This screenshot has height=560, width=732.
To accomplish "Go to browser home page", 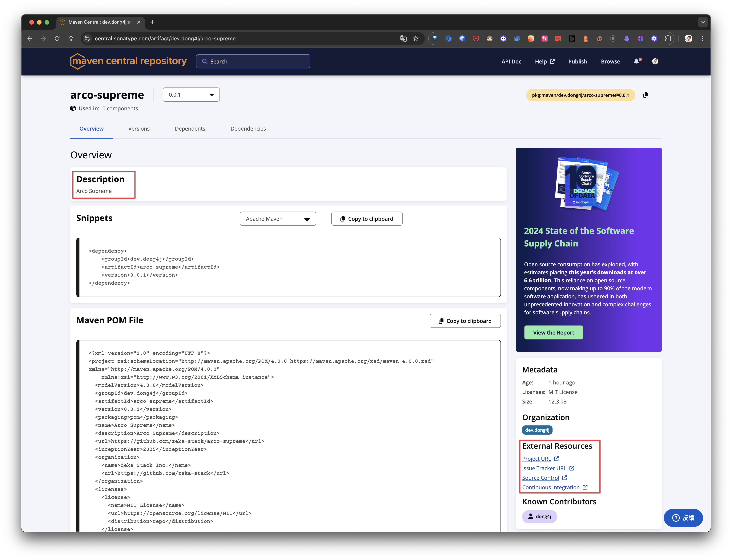I will pos(71,39).
